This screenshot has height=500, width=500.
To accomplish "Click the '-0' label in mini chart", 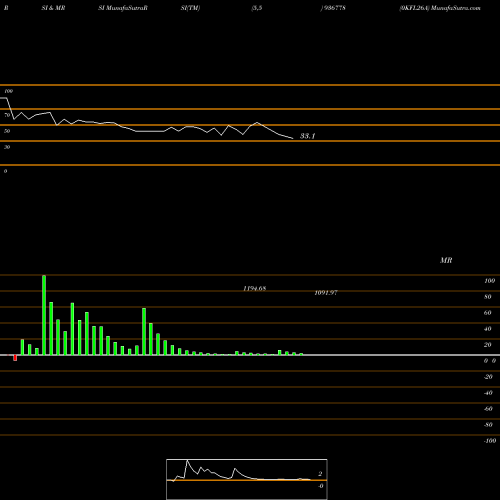I will click(x=320, y=486).
